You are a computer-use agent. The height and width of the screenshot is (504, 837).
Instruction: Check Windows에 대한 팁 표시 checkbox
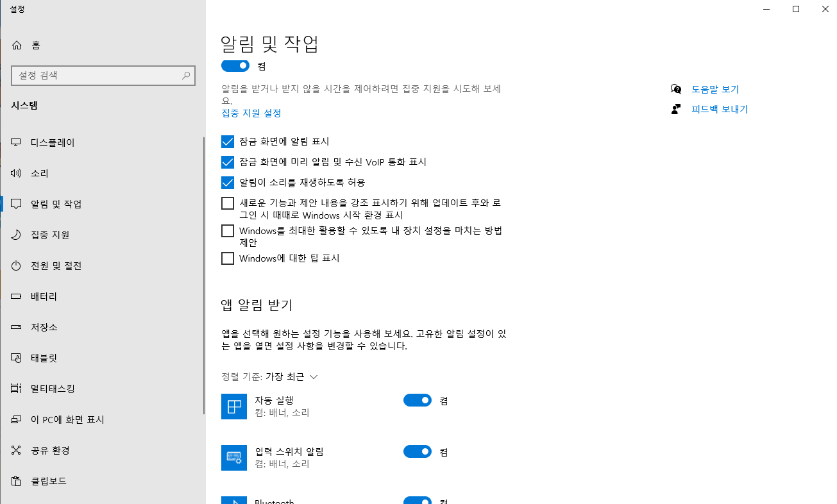228,258
